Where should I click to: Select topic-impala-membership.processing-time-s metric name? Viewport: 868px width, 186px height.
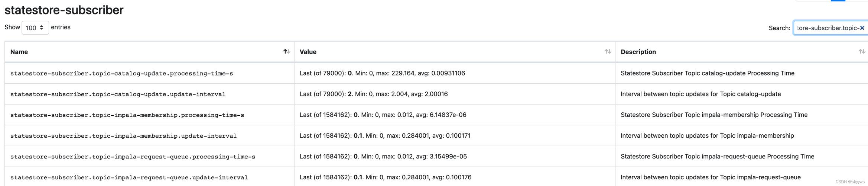(x=127, y=115)
